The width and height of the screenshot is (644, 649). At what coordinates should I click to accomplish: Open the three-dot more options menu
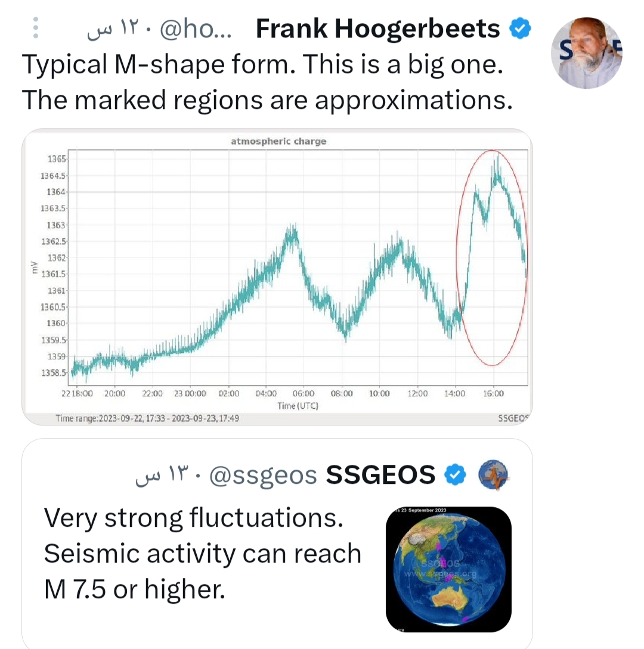coord(36,28)
